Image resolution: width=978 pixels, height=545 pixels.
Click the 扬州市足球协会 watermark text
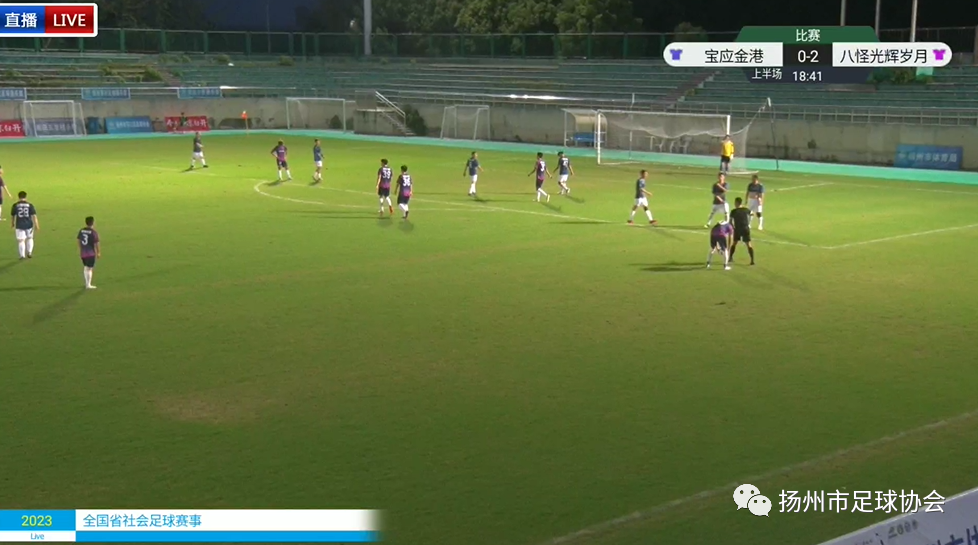[x=862, y=501]
